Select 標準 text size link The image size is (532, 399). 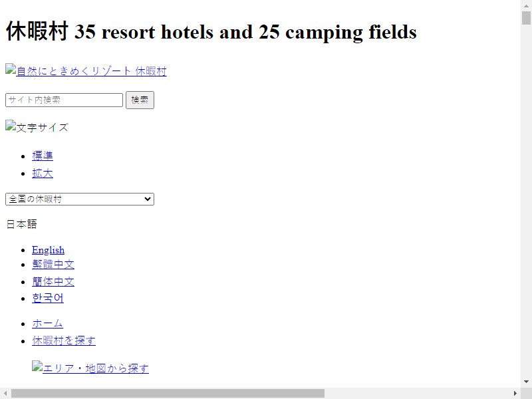pyautogui.click(x=43, y=156)
